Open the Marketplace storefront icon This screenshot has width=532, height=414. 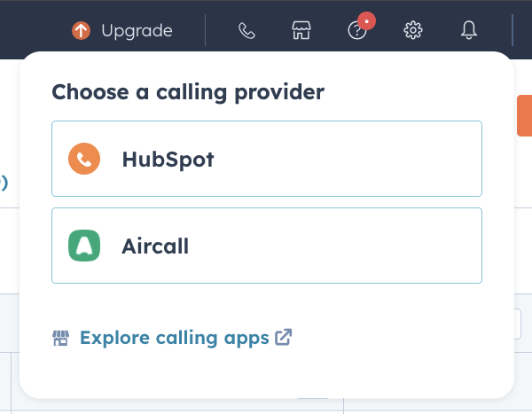point(301,30)
